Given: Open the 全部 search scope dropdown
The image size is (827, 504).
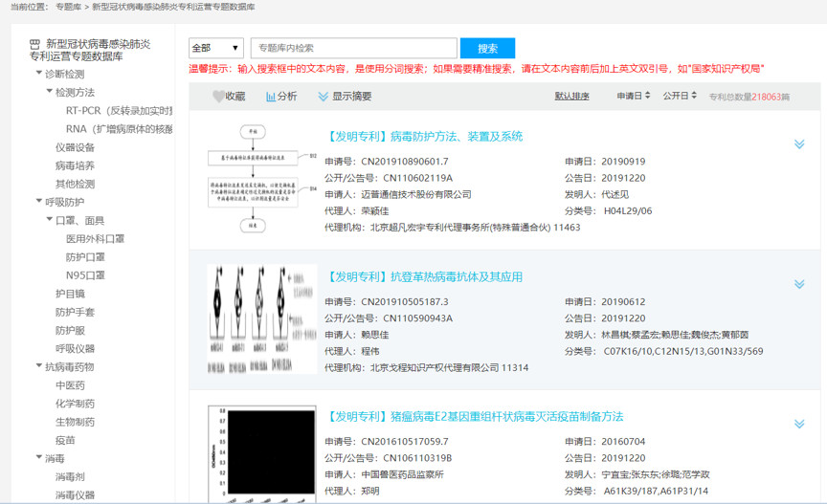Looking at the screenshot, I should point(216,48).
